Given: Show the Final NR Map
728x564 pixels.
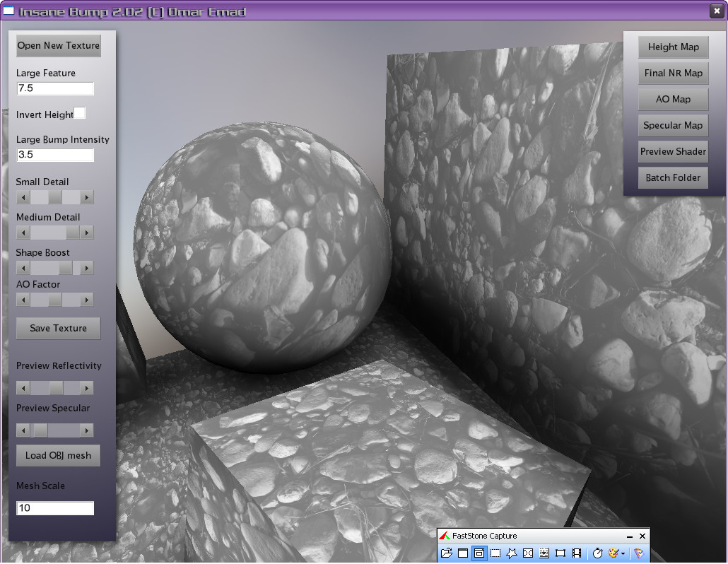Looking at the screenshot, I should (x=673, y=73).
